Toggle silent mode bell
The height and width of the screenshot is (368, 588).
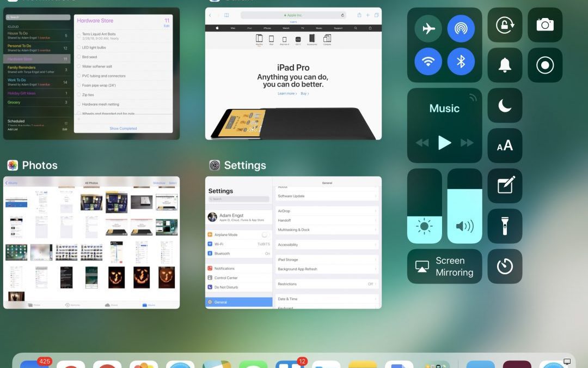click(x=505, y=65)
